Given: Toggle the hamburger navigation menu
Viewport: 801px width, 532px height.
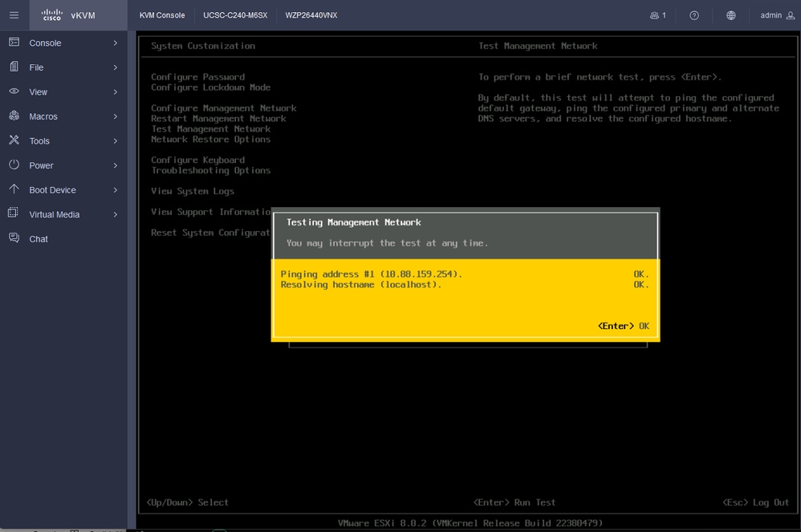Looking at the screenshot, I should point(14,15).
